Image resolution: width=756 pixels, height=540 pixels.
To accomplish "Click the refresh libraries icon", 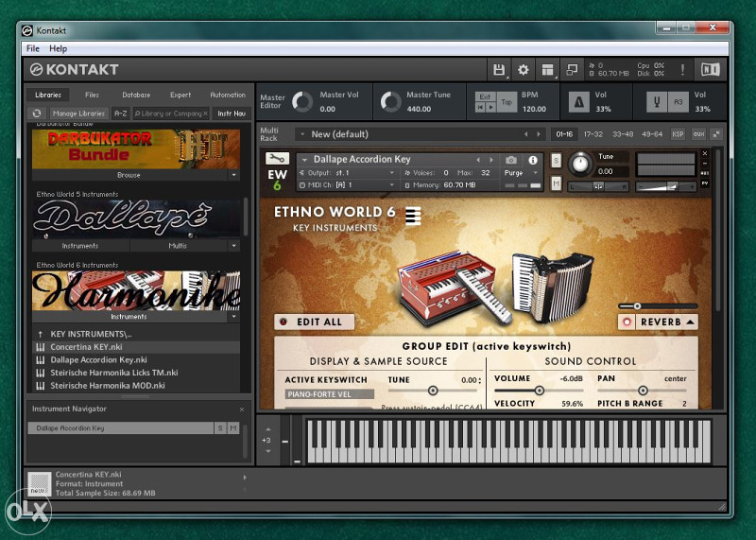I will click(37, 113).
